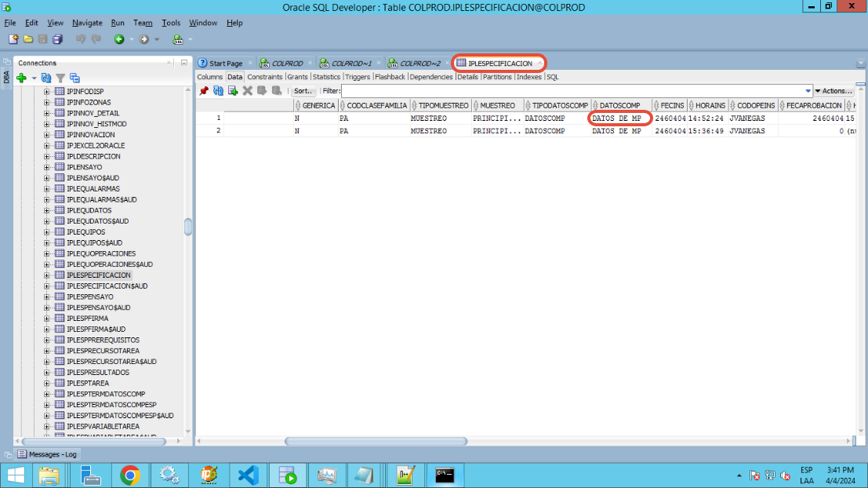The width and height of the screenshot is (868, 488).
Task: Expand the IPINNOVACION table node
Action: click(x=46, y=135)
